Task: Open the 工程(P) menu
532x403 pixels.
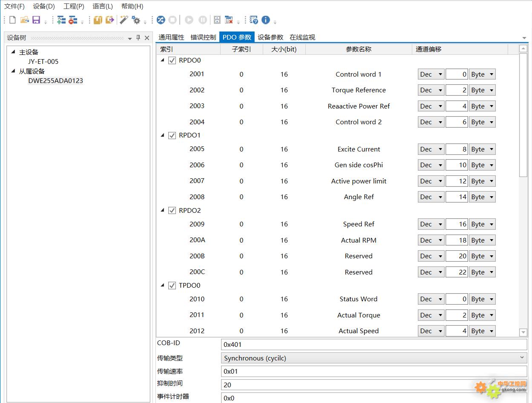Action: [x=74, y=6]
